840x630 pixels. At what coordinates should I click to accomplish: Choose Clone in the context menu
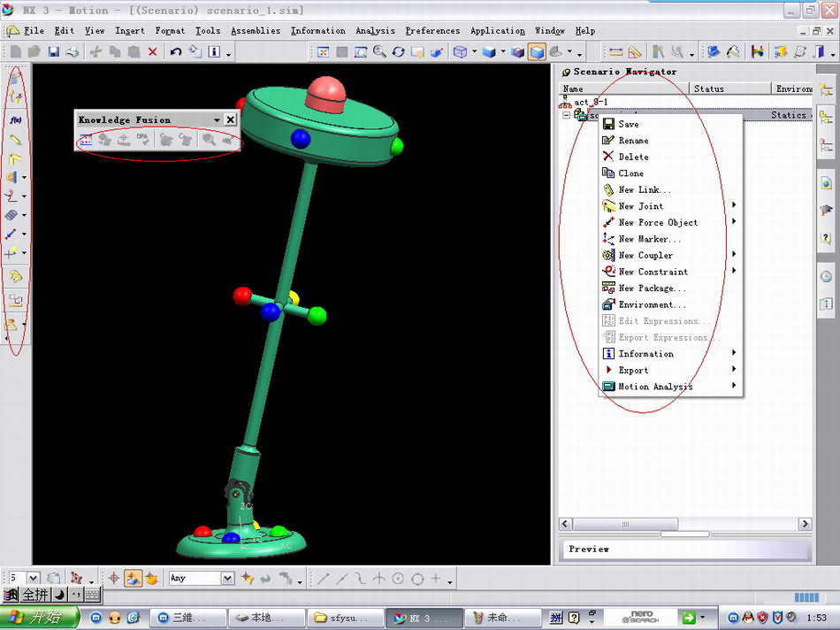[670, 173]
